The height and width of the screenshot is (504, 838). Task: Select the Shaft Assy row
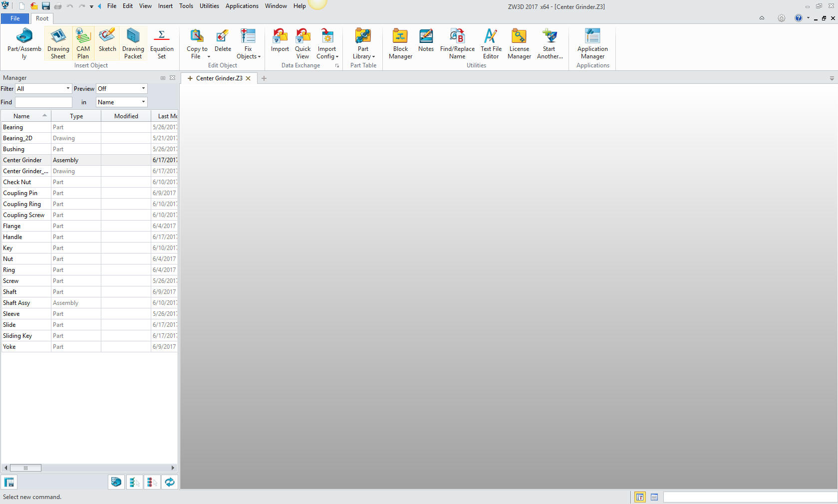[89, 303]
